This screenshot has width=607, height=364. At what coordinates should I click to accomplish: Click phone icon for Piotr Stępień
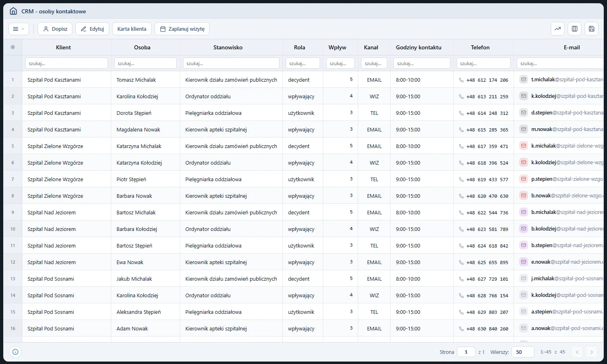461,180
